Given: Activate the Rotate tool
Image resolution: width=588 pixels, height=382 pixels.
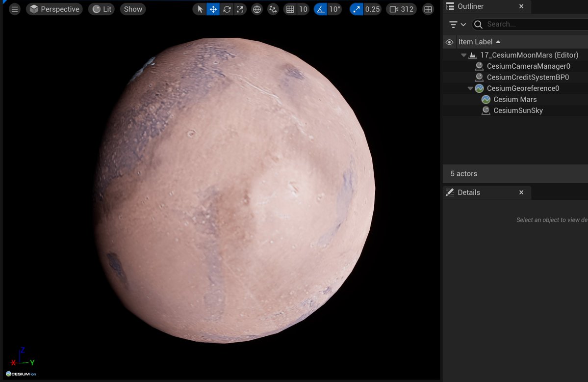Looking at the screenshot, I should (227, 9).
